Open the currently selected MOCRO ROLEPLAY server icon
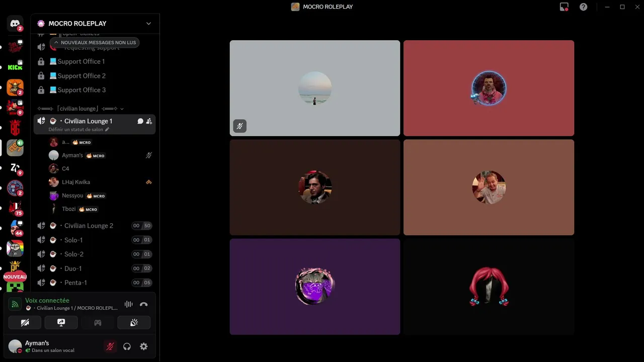The image size is (644, 362). (15, 148)
